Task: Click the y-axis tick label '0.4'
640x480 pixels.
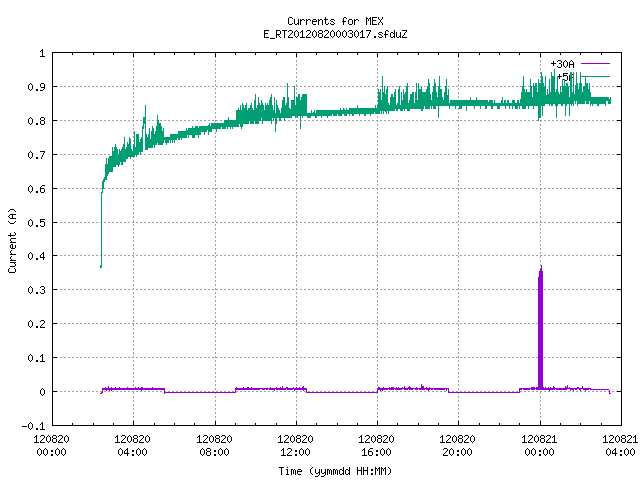Action: point(36,256)
